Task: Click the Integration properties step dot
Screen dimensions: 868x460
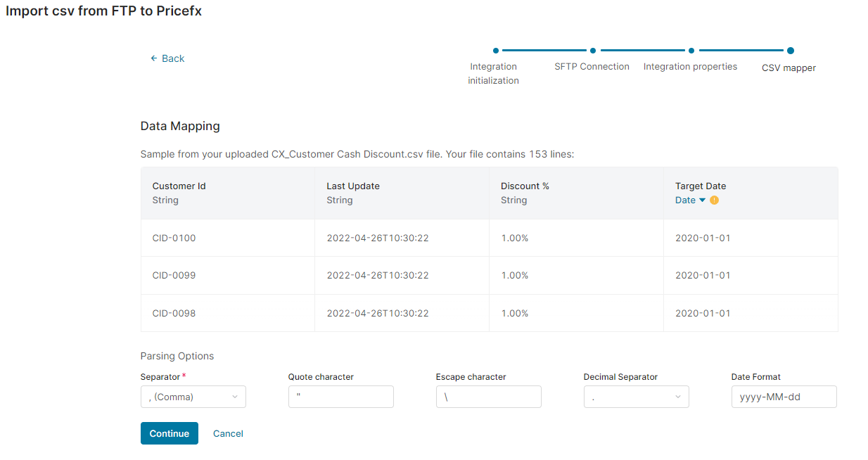Action: tap(691, 51)
